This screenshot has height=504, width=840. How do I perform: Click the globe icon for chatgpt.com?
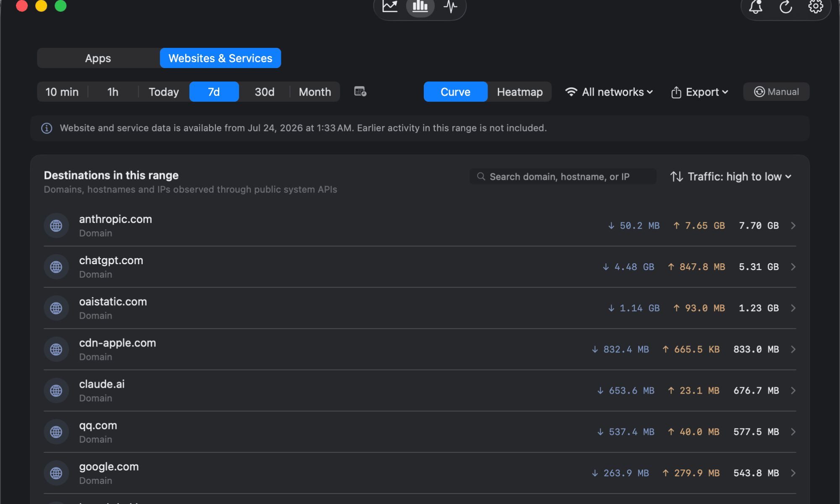coord(56,267)
